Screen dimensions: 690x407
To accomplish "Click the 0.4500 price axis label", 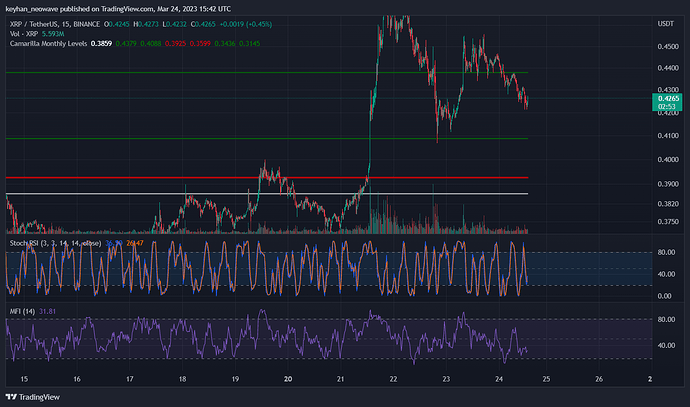I will 666,46.
